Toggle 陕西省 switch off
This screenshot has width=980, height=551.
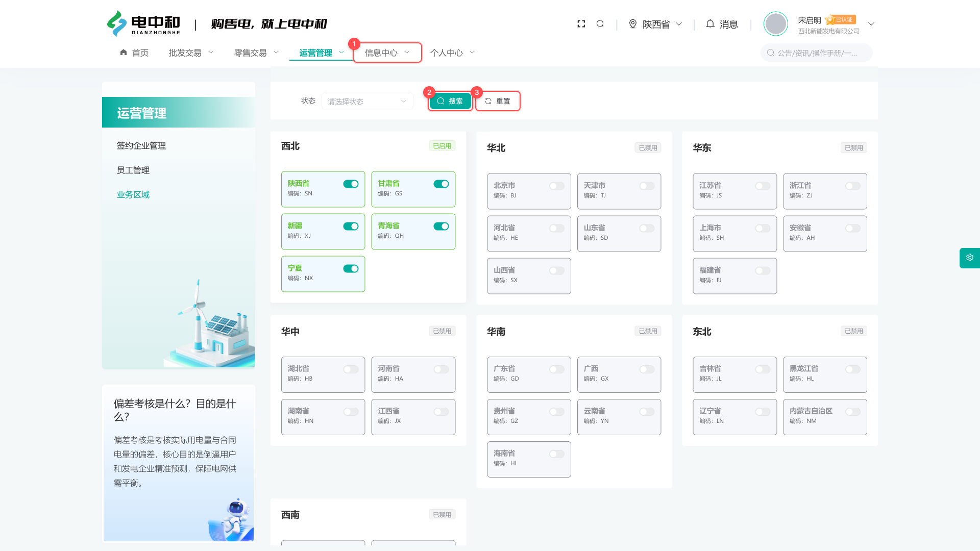click(x=351, y=184)
